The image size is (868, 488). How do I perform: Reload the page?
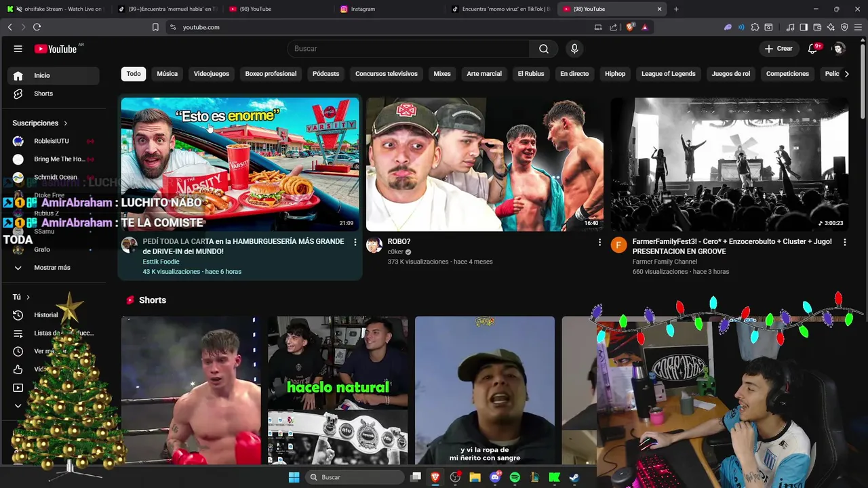click(x=37, y=27)
